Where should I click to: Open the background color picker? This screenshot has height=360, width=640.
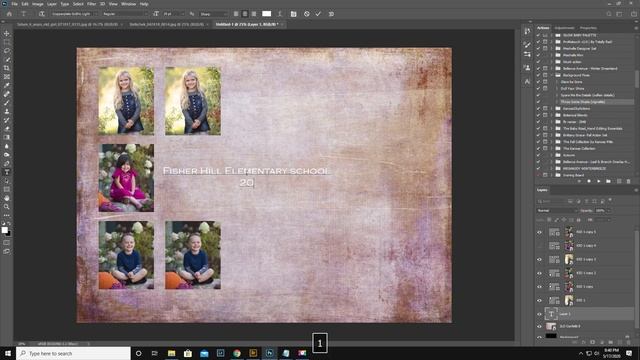point(9,233)
